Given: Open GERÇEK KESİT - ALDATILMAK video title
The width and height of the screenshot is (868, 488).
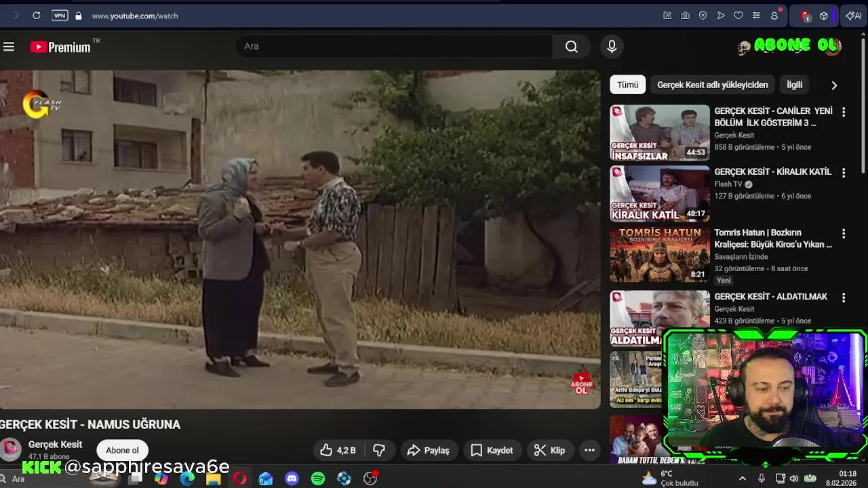Looking at the screenshot, I should [770, 296].
